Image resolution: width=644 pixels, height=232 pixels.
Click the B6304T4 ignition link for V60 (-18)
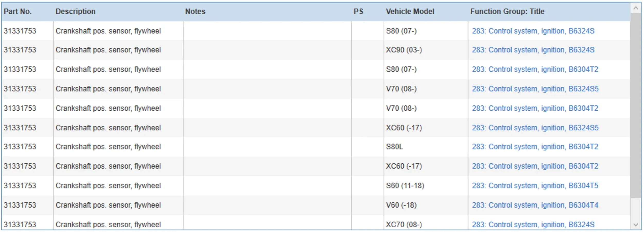(535, 205)
